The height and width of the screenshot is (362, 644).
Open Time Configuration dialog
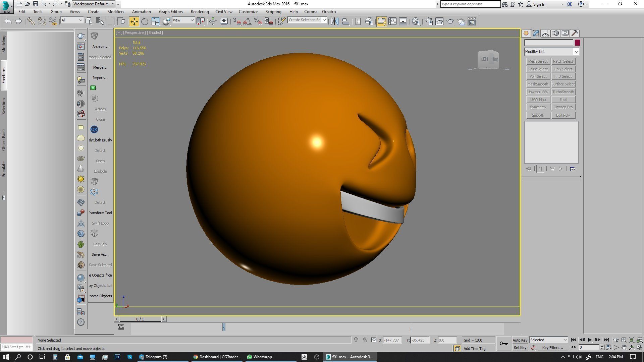[x=609, y=348]
